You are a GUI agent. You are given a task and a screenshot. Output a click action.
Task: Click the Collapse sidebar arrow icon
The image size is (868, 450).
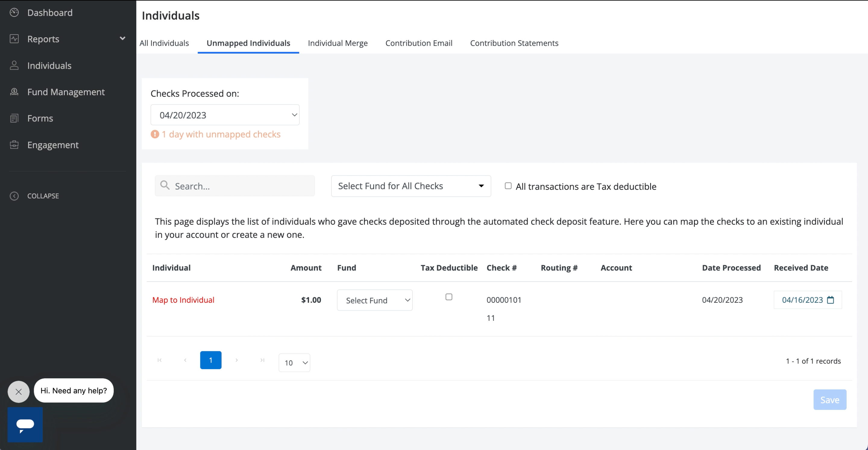click(x=14, y=196)
